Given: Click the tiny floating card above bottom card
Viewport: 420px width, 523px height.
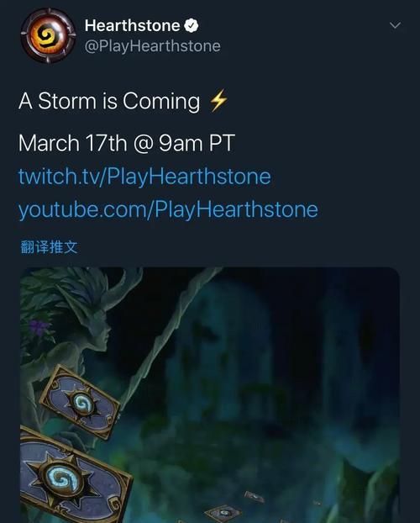Looking at the screenshot, I should [255, 497].
